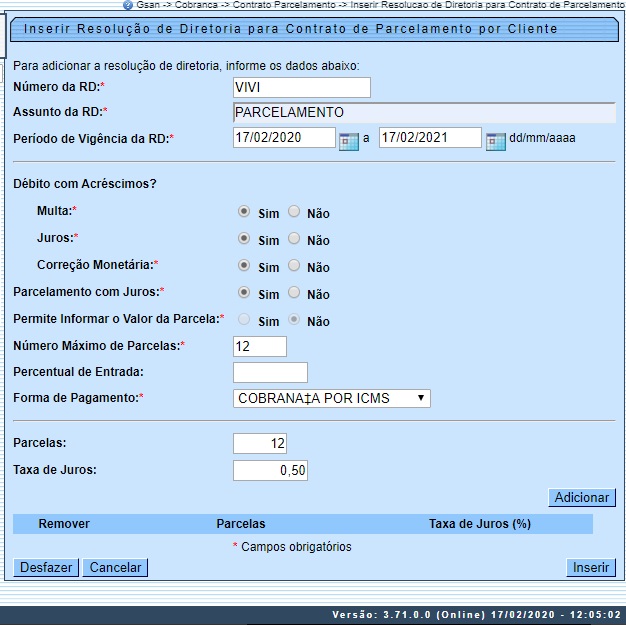Focus the Número da RD field
The height and width of the screenshot is (625, 626).
click(302, 87)
